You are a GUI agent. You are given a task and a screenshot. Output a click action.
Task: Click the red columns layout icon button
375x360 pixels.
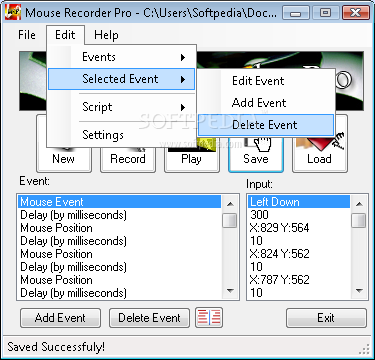point(209,317)
